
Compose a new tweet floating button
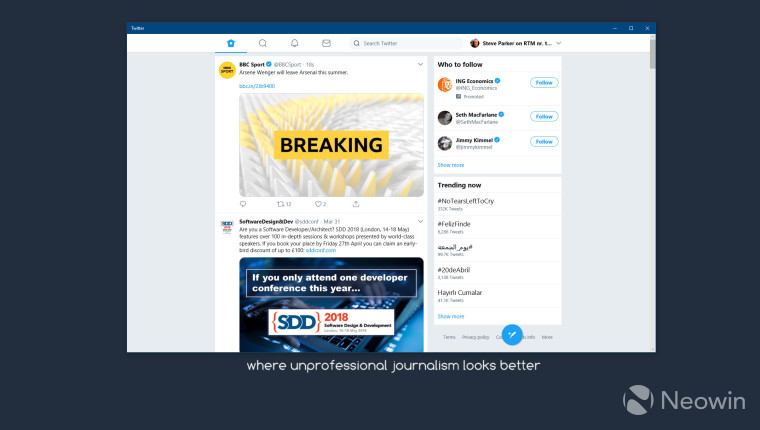click(512, 334)
